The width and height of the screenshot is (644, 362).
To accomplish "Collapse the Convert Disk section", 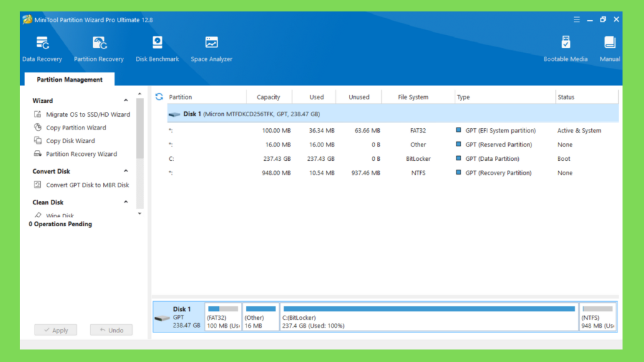I will click(x=126, y=171).
